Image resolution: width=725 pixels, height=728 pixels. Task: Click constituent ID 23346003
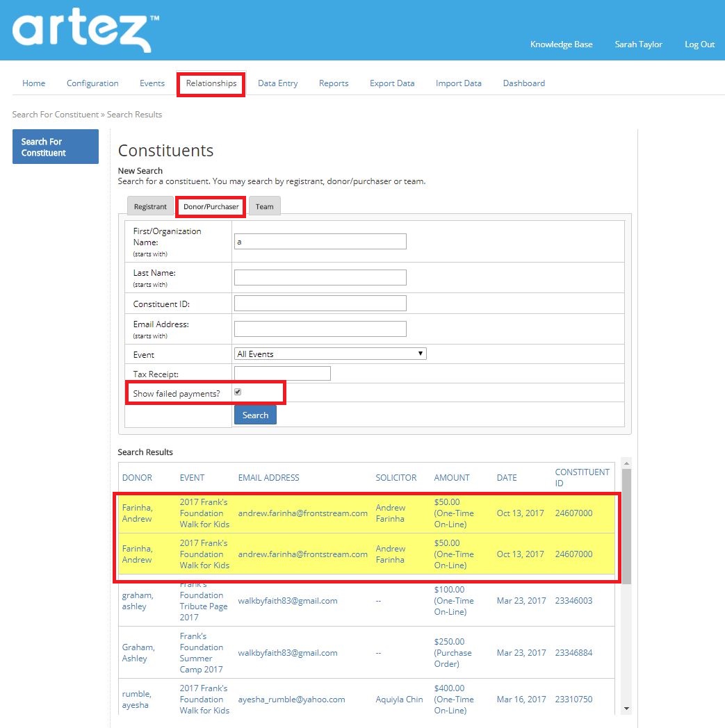(x=573, y=600)
